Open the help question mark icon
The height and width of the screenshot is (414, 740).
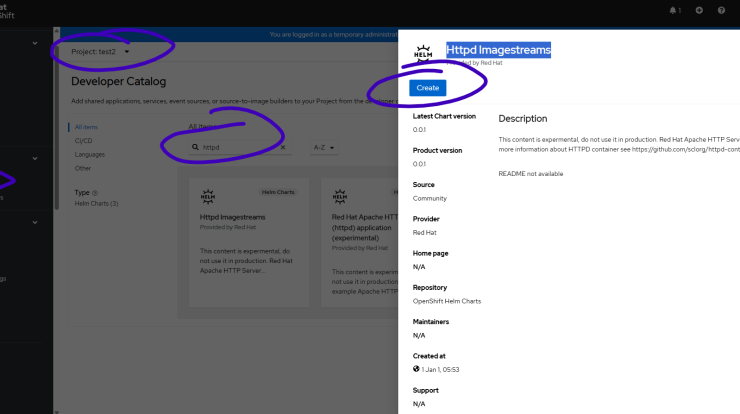pos(721,10)
